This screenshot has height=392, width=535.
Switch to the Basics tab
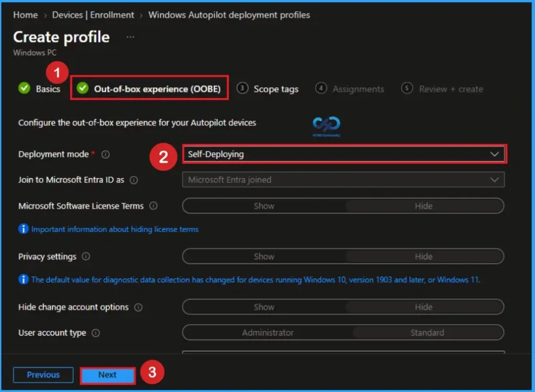point(39,89)
